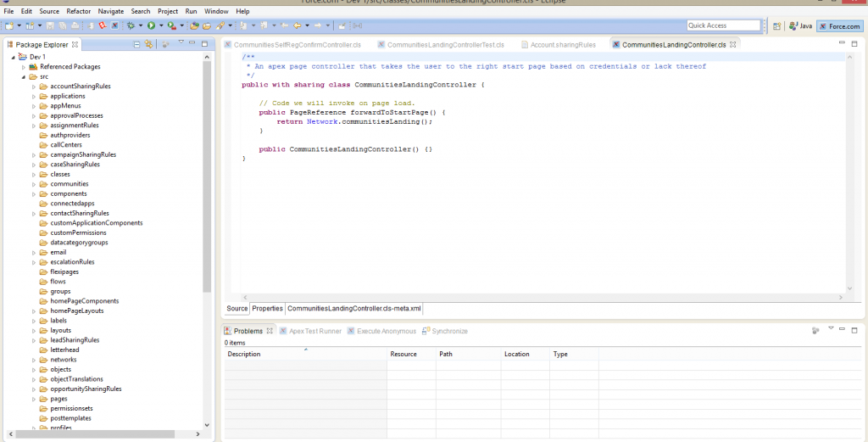The width and height of the screenshot is (868, 442).
Task: Click the Link with Editor icon
Action: point(149,44)
